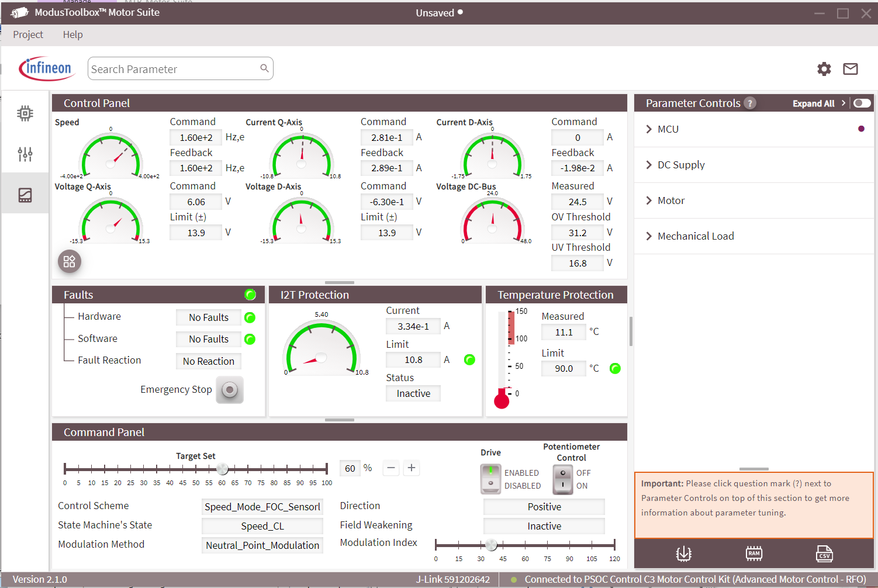Open the Help menu

[x=73, y=34]
